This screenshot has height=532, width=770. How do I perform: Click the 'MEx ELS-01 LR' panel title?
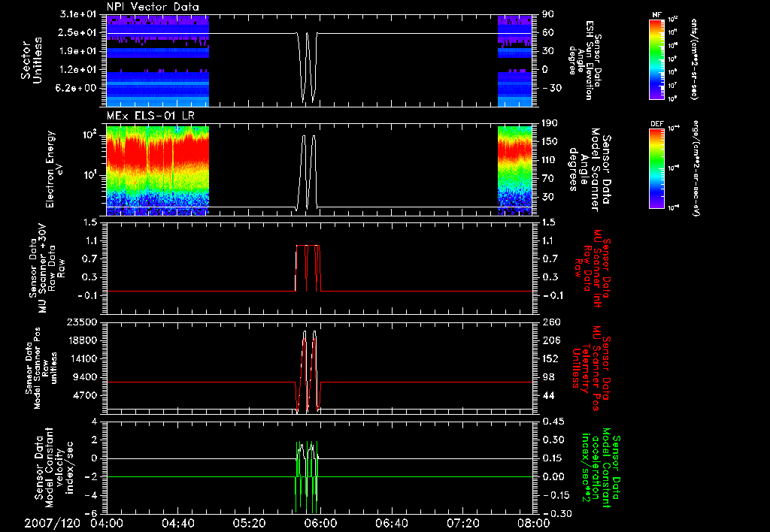[x=150, y=116]
